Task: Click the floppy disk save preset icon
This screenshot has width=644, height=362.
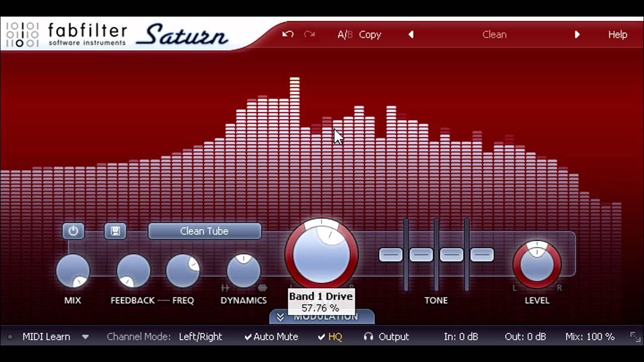Action: (115, 232)
